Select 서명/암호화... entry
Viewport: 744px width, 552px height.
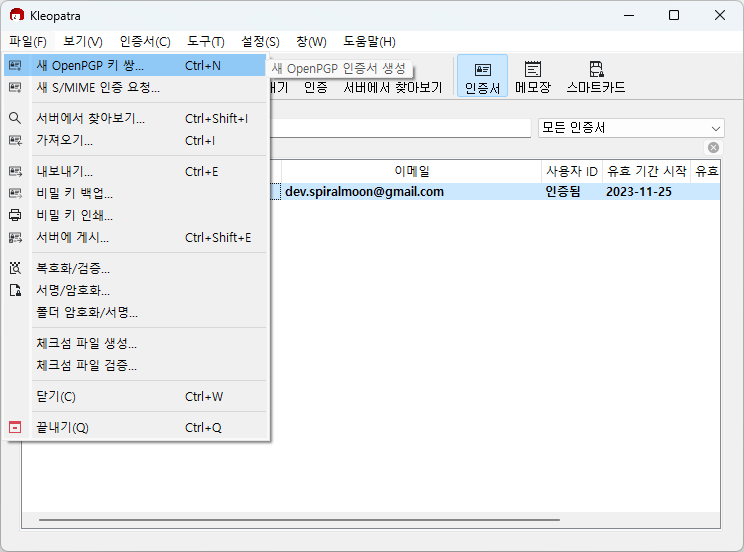point(135,290)
